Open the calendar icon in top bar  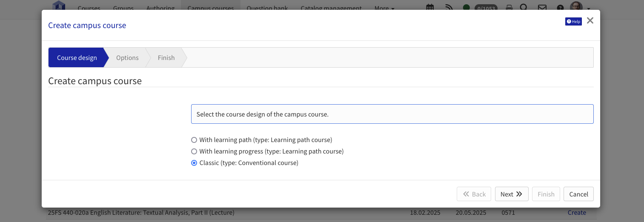pos(430,7)
